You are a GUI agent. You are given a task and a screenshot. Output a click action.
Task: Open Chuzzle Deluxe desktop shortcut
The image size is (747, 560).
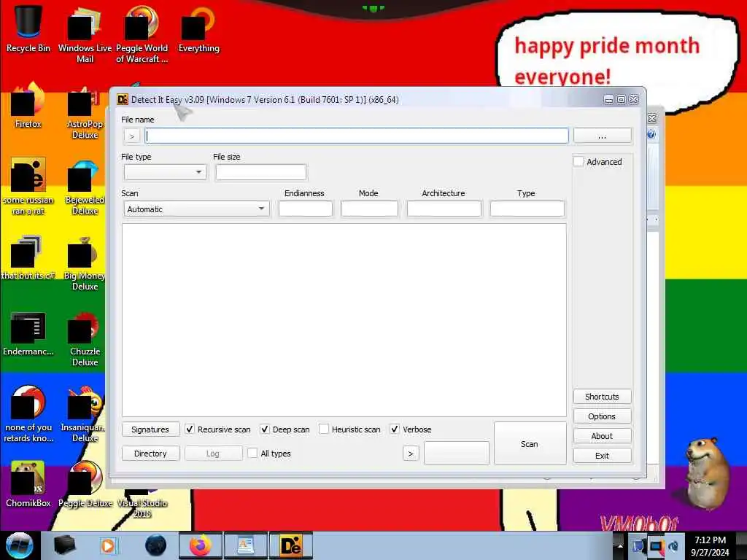pyautogui.click(x=85, y=339)
